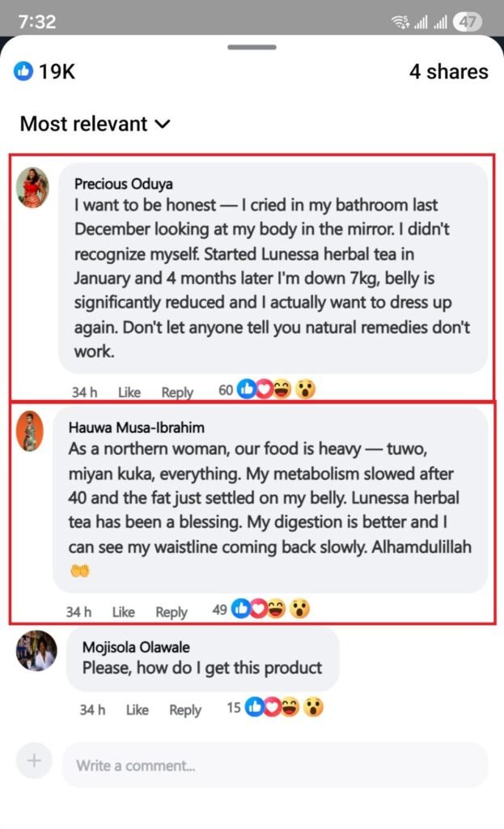View reaction emojis on Precious Oduya's comment
This screenshot has width=504, height=829.
pyautogui.click(x=276, y=389)
